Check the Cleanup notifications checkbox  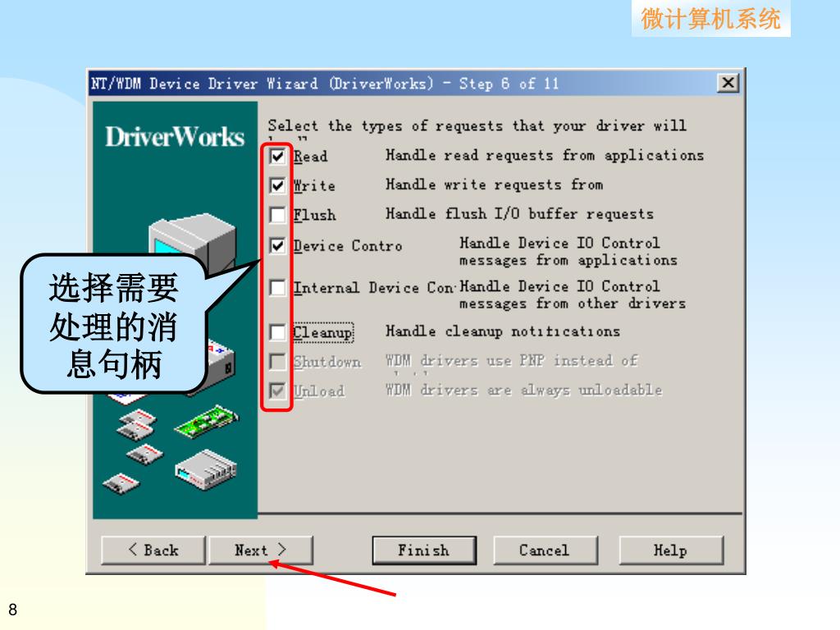(x=277, y=332)
